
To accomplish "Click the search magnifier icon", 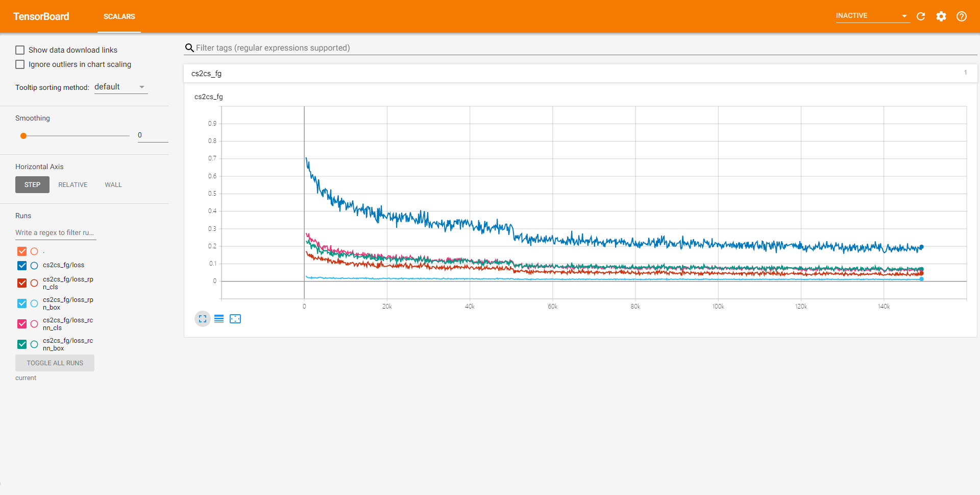I will tap(189, 48).
